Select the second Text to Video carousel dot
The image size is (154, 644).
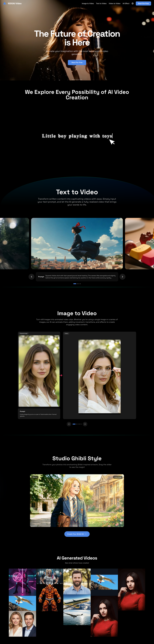point(77,284)
